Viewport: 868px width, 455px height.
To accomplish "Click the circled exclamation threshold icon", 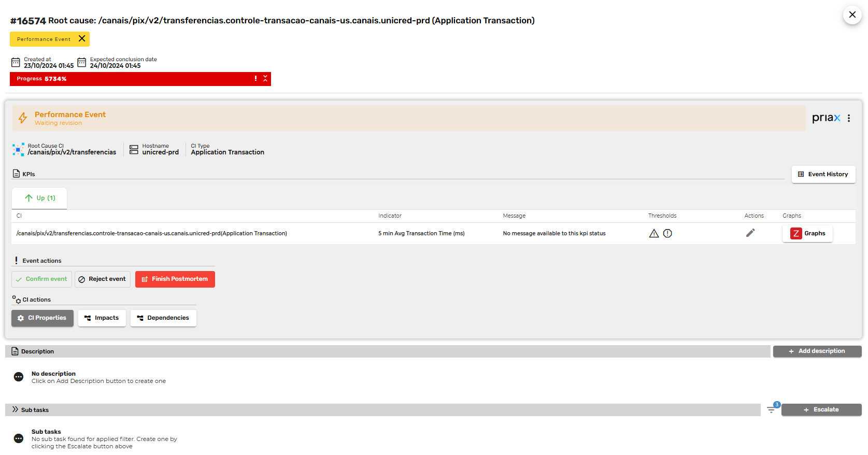I will click(667, 234).
